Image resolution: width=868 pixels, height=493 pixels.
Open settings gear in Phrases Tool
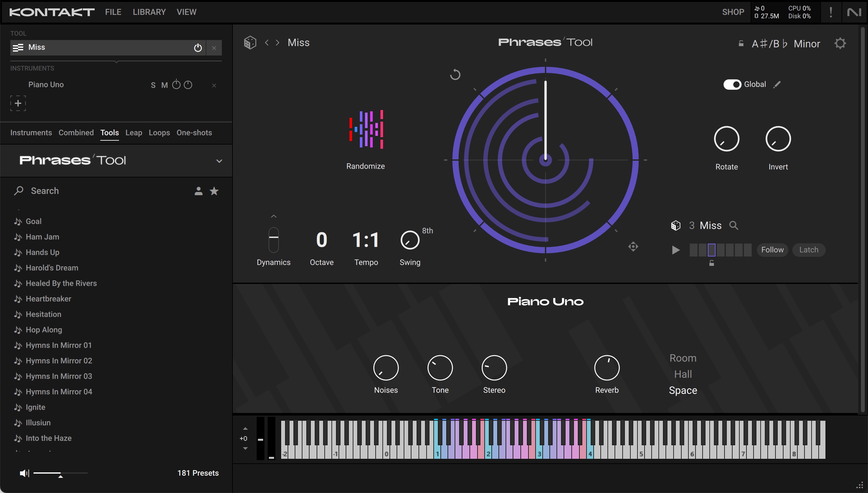click(840, 43)
